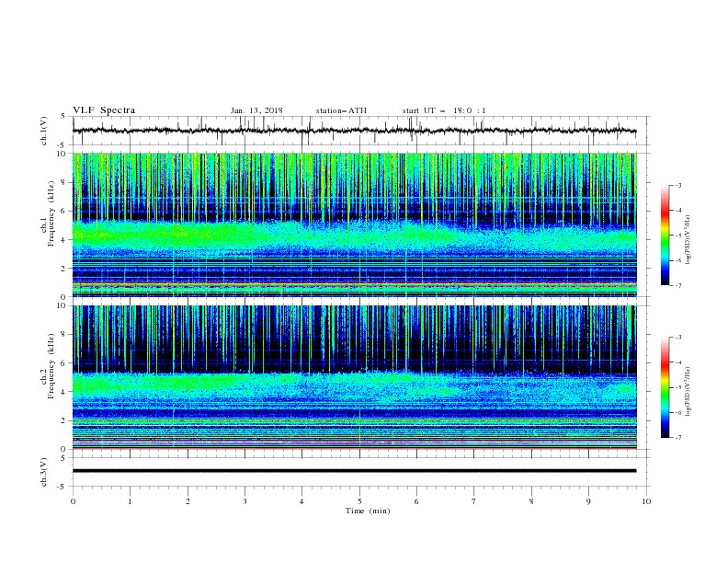The image size is (728, 563).
Task: Click the '10' tick on time axis
Action: coord(646,501)
